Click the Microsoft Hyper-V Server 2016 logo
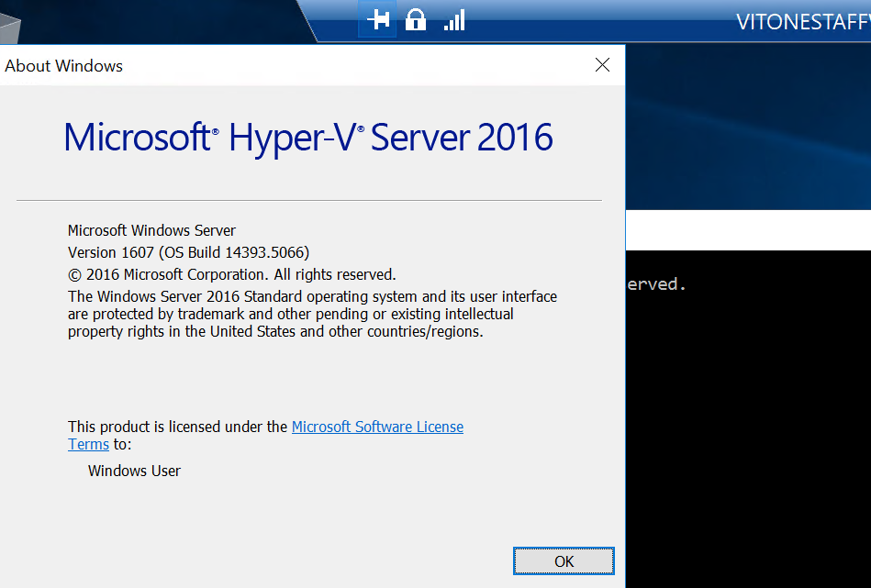The width and height of the screenshot is (871, 588). (307, 137)
